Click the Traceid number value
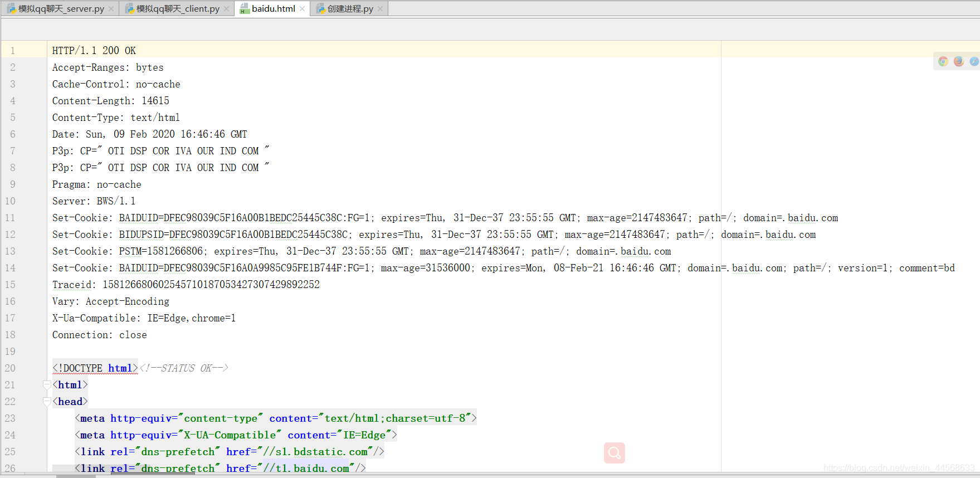The height and width of the screenshot is (478, 980). point(211,285)
